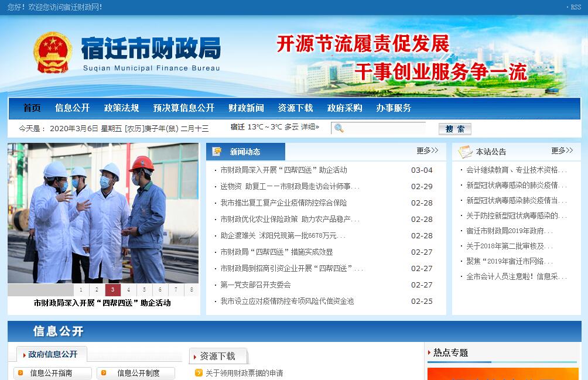Click arrow icon beside 信息公开指南
The image size is (588, 380).
(20, 373)
